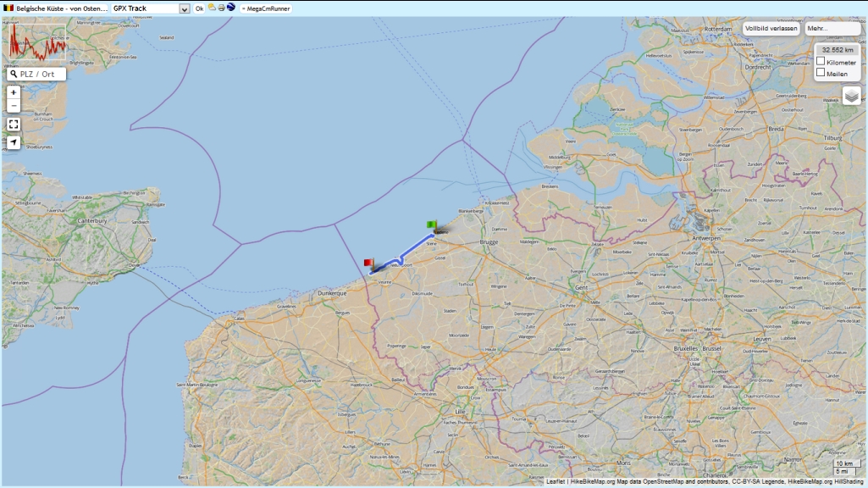Enable the Meilen checkbox
868x488 pixels.
[x=821, y=73]
